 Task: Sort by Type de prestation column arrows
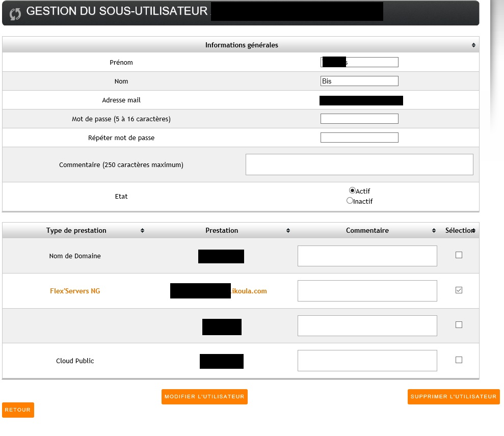pyautogui.click(x=143, y=231)
